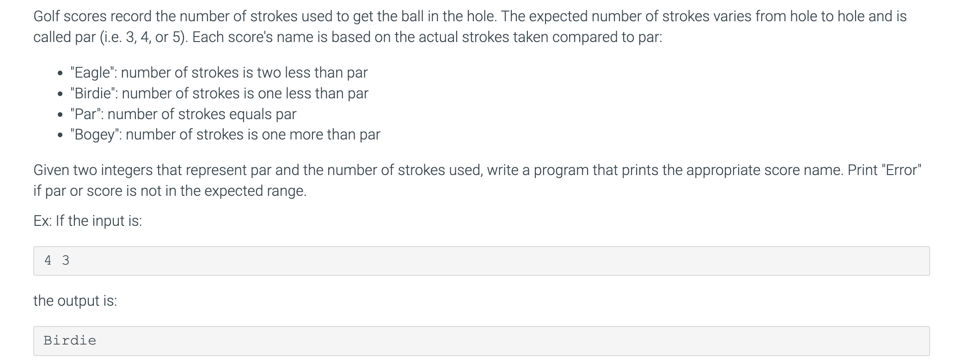Click the "Par" bullet definition line
The width and height of the screenshot is (980, 363).
[183, 114]
